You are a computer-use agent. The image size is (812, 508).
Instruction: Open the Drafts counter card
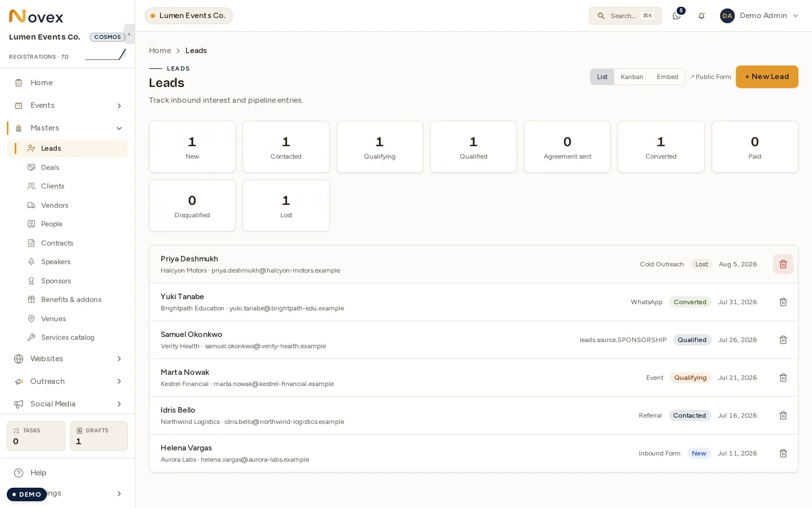[99, 436]
